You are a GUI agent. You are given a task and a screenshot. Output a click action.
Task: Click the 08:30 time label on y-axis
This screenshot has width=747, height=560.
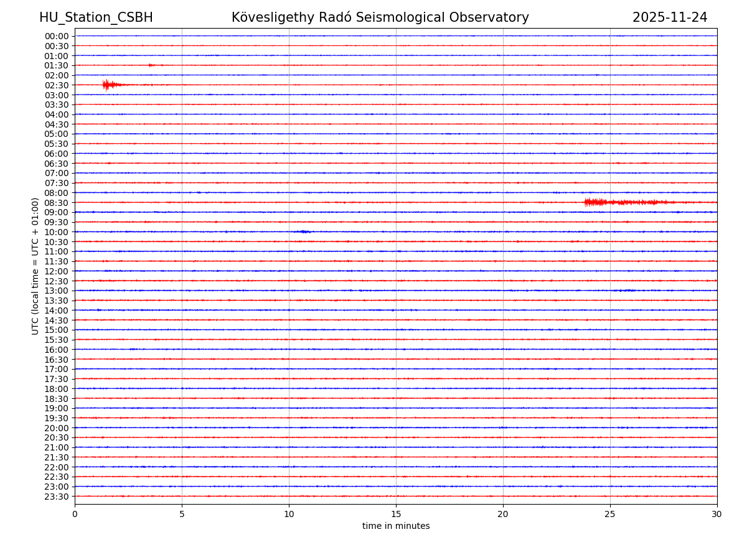click(57, 203)
